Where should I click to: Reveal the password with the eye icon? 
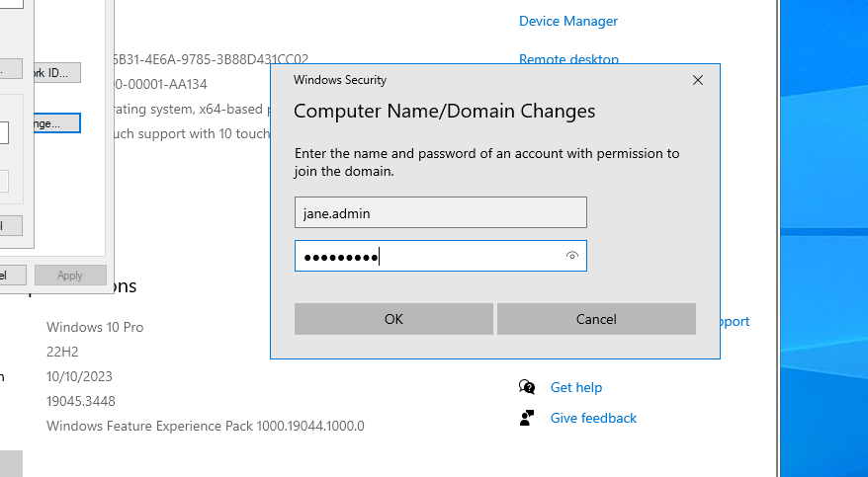click(x=571, y=257)
